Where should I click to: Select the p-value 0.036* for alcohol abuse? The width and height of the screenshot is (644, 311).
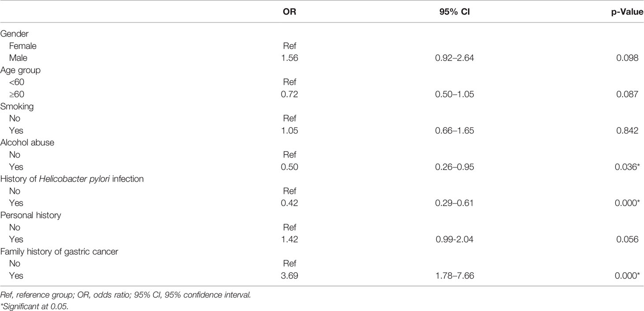[x=631, y=167]
